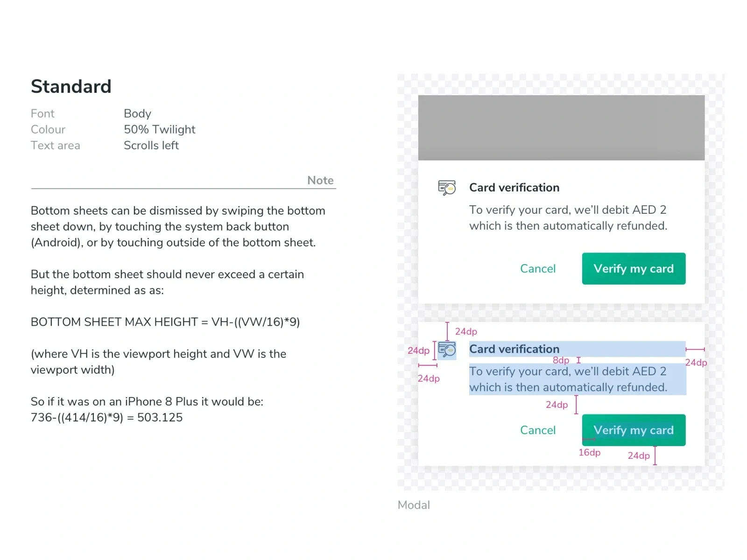Viewport: 747px width, 560px height.
Task: Click the 50% Twilight colour value
Action: [x=159, y=130]
